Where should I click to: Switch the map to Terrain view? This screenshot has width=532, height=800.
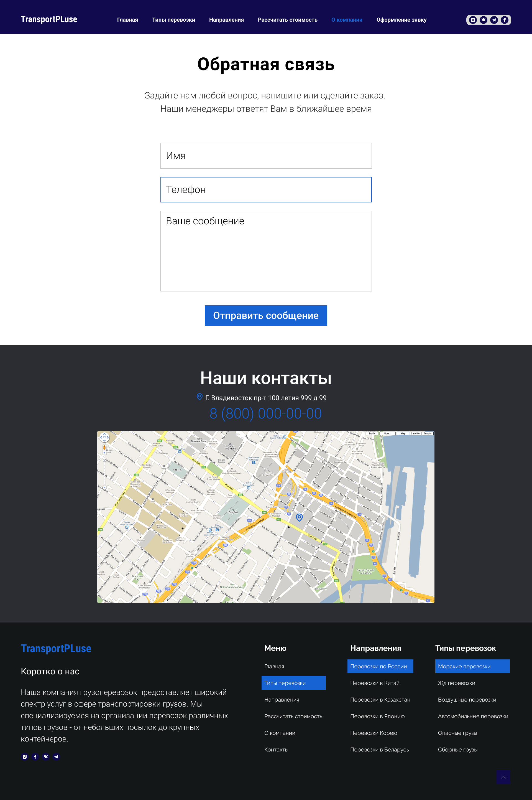point(428,434)
